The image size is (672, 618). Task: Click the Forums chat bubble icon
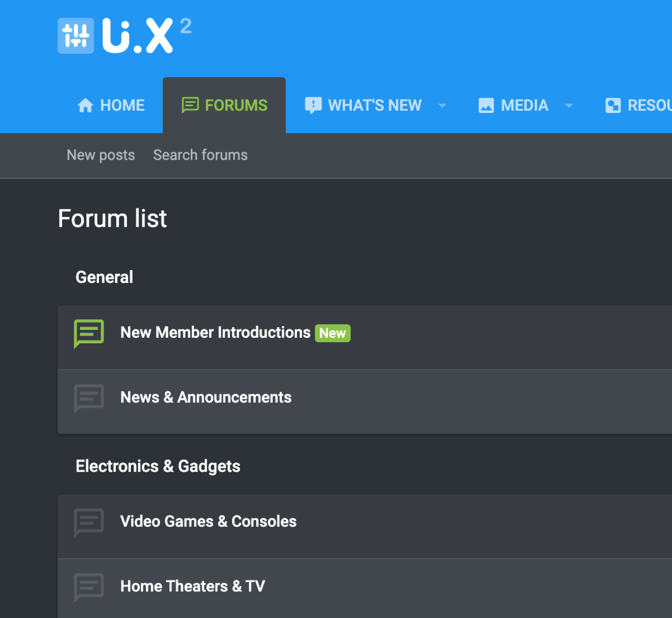point(190,106)
